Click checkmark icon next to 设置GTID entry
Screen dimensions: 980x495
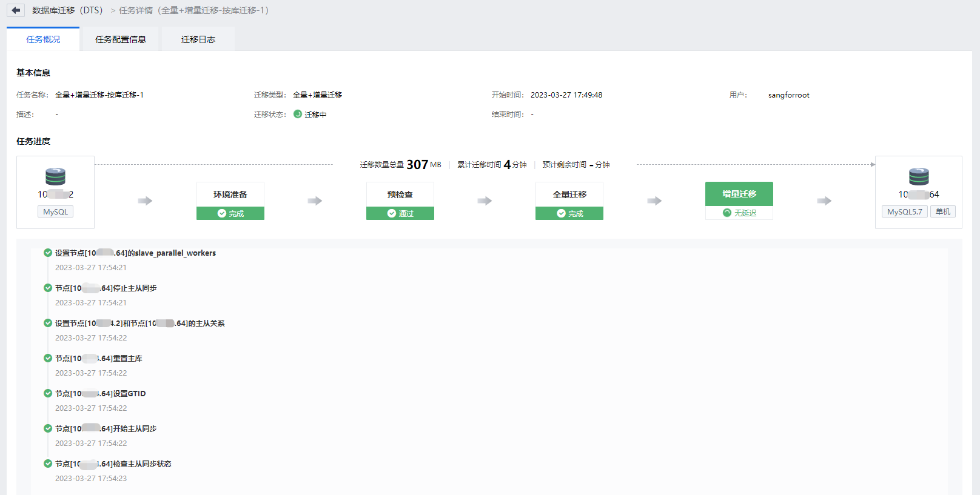(x=48, y=393)
